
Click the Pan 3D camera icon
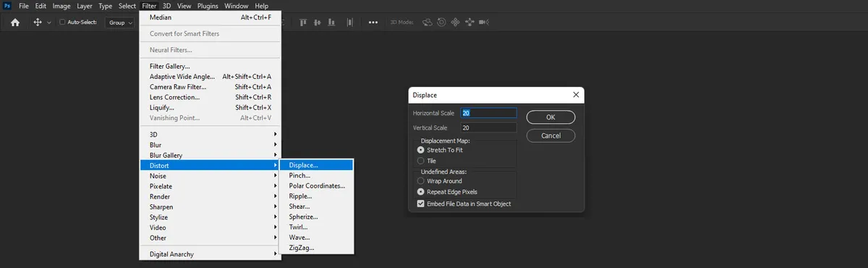455,22
